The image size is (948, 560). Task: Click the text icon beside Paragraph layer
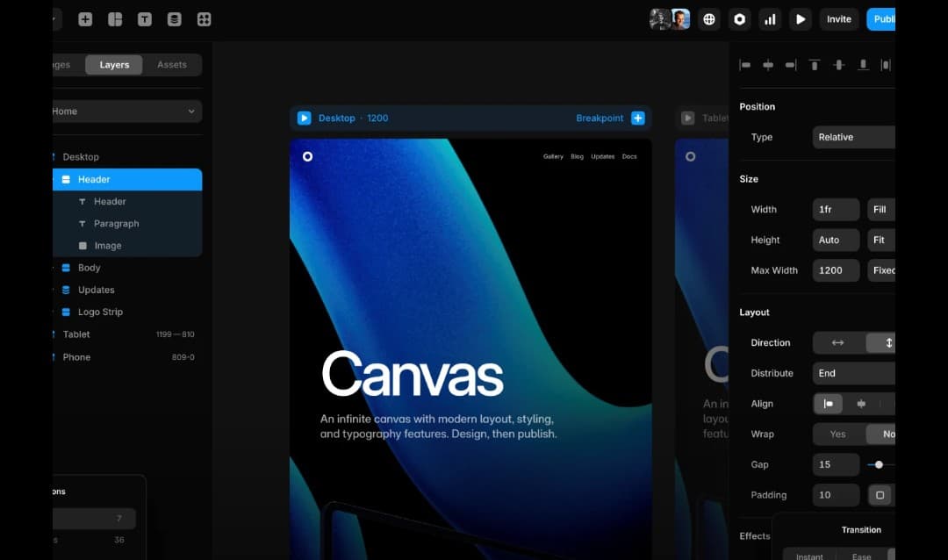[x=83, y=224]
